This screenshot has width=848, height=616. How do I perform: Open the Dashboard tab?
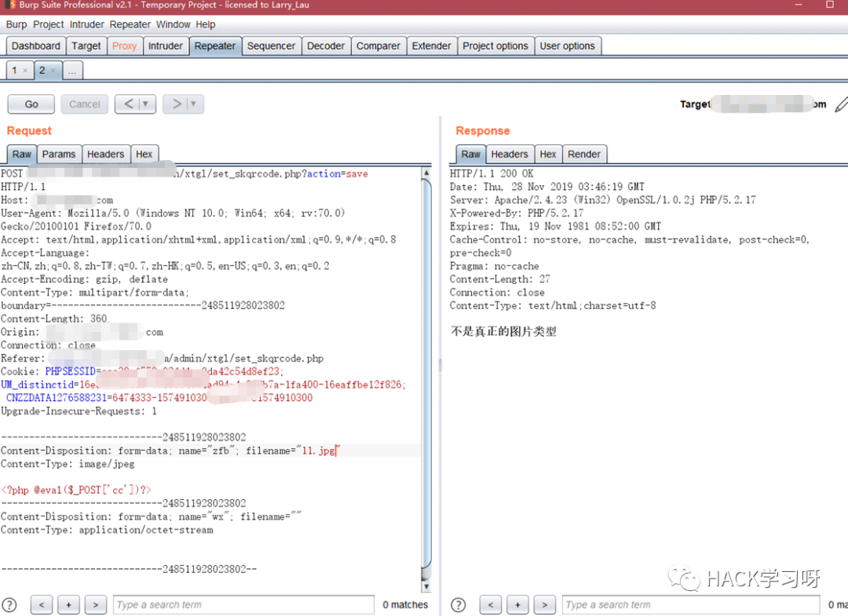pos(35,46)
